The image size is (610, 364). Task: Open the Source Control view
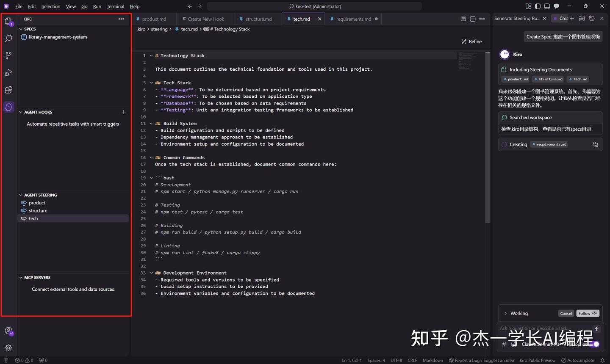(8, 55)
